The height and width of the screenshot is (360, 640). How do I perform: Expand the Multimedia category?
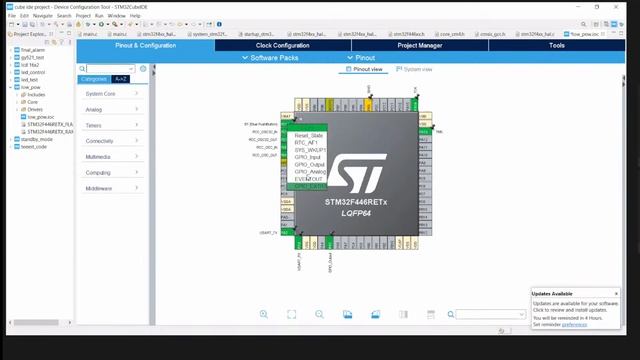(112, 157)
